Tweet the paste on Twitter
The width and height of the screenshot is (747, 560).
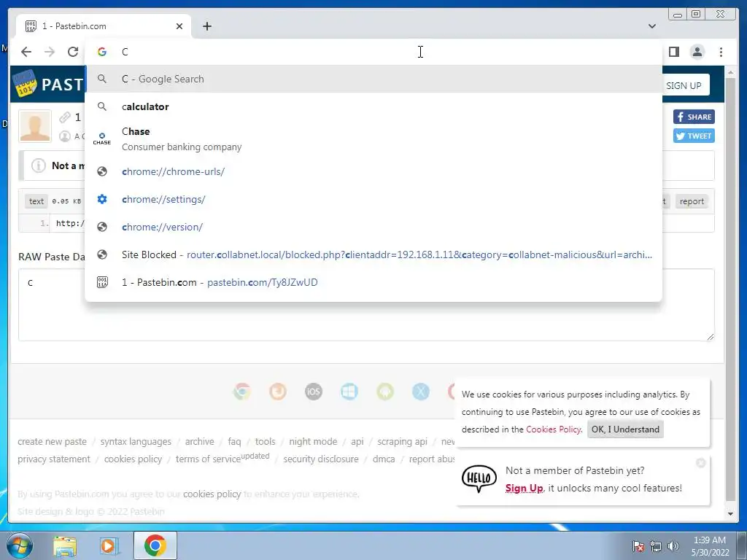tap(694, 136)
